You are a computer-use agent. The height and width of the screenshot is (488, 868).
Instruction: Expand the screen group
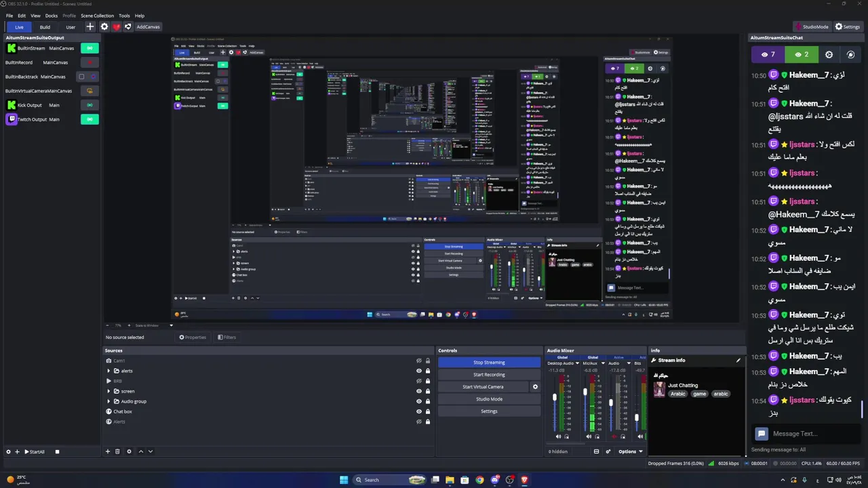pos(108,391)
